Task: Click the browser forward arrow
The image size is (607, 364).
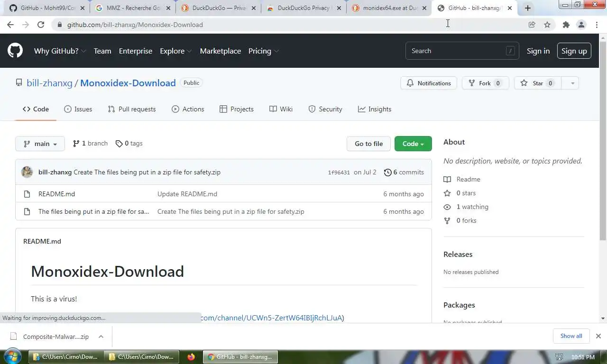Action: 26,25
